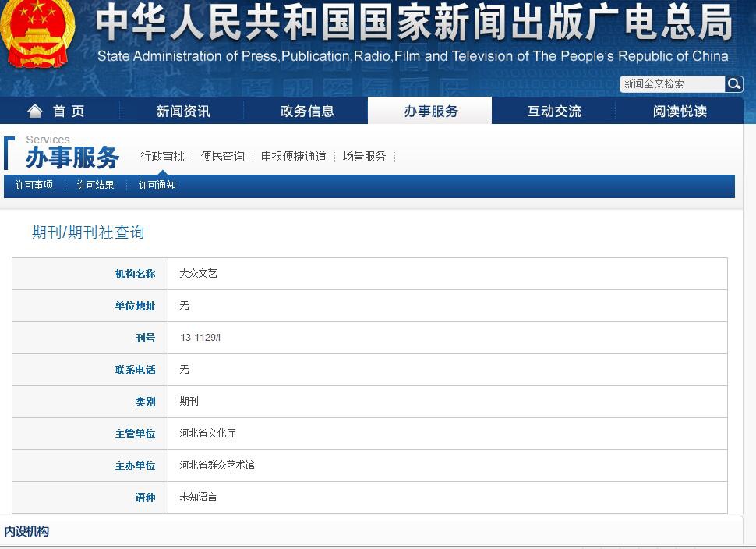Click the 河北省文化厅 value
This screenshot has width=756, height=549.
(x=207, y=434)
